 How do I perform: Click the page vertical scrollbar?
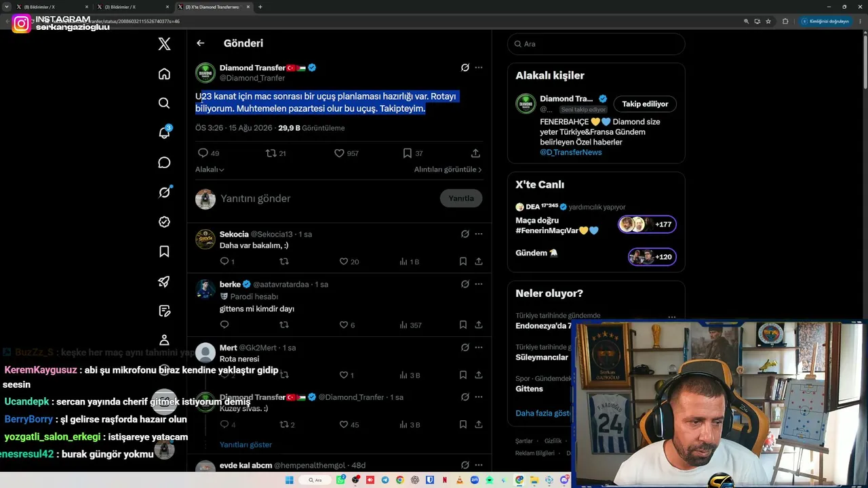click(865, 61)
